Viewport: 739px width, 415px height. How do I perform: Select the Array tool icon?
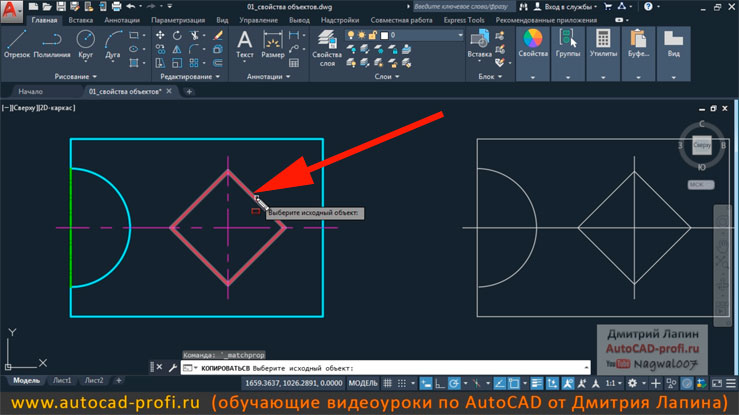(x=194, y=63)
